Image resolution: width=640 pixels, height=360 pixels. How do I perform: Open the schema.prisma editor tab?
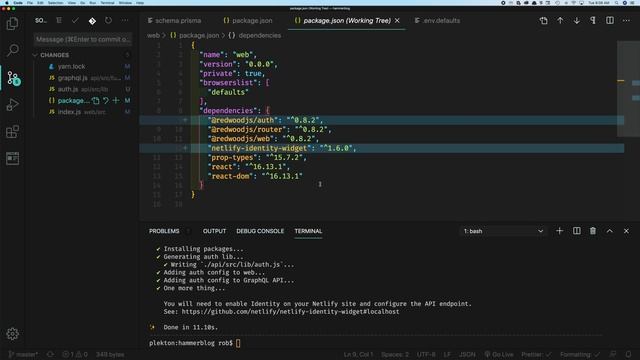click(x=174, y=20)
